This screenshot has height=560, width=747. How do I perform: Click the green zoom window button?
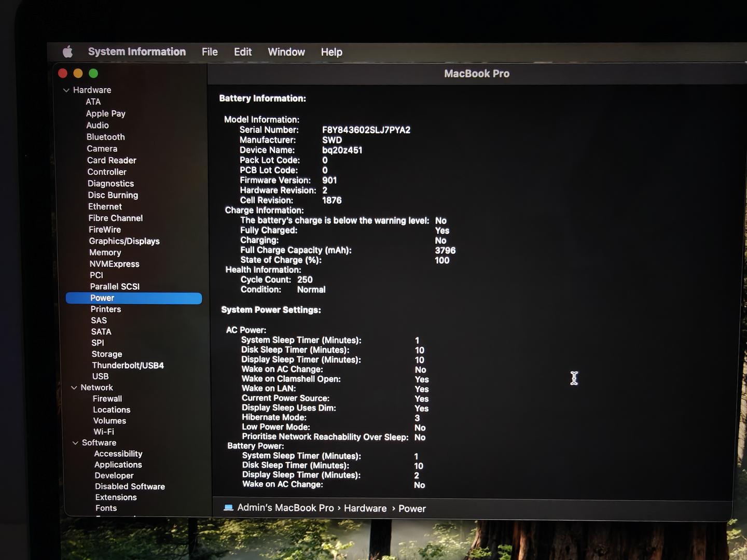(x=93, y=74)
